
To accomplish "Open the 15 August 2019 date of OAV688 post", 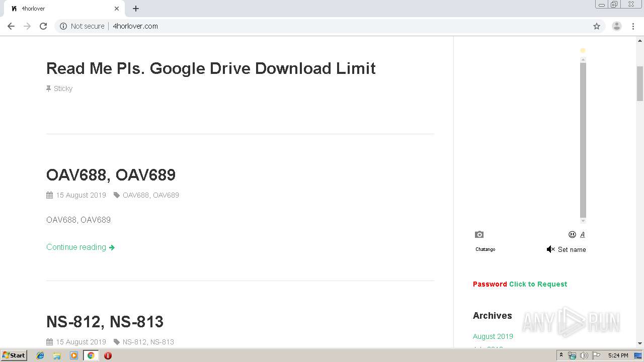I will click(x=81, y=195).
